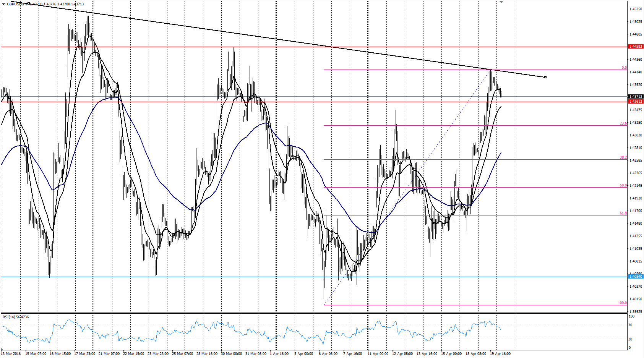Click the 12 Apr 08:00 date label

pyautogui.click(x=402, y=354)
